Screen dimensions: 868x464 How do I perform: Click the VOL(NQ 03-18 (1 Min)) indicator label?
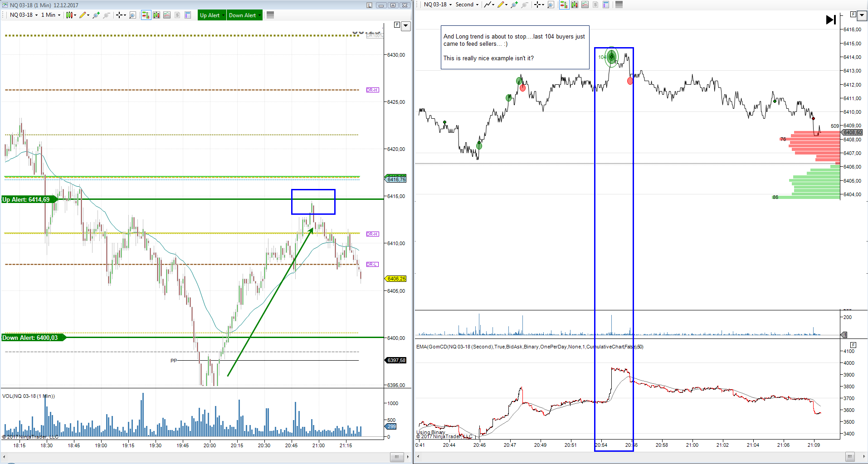pyautogui.click(x=29, y=396)
